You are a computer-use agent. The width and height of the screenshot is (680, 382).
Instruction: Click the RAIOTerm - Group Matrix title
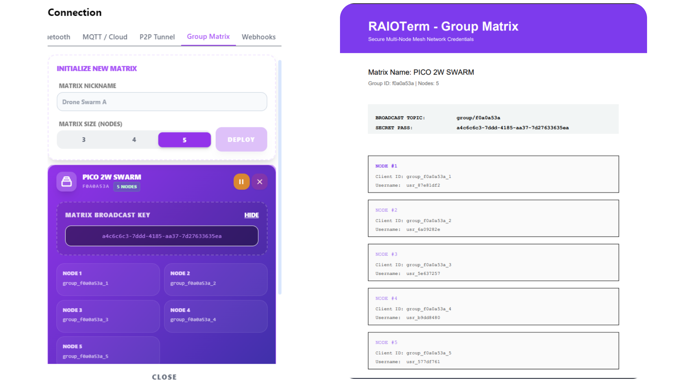click(443, 26)
